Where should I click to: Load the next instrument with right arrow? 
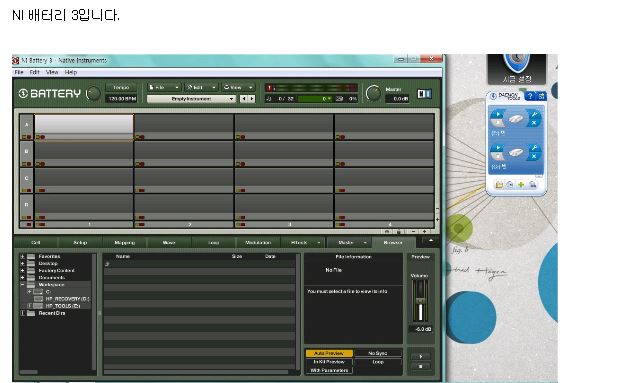pos(252,99)
